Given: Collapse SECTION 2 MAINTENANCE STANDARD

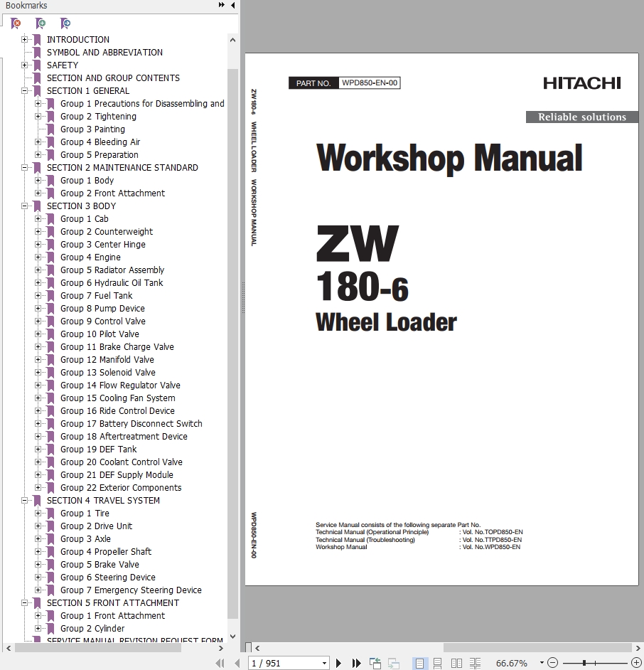Looking at the screenshot, I should [24, 168].
